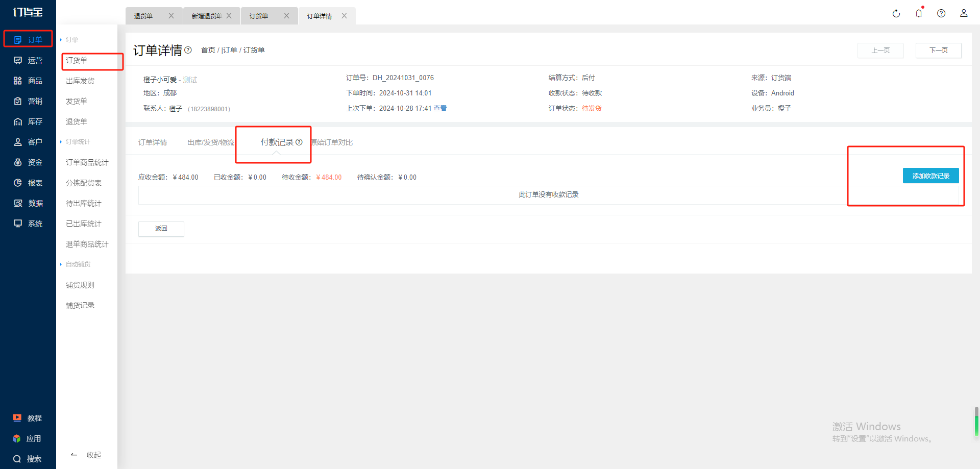Open 发货单 in the submenu
This screenshot has width=980, height=469.
pyautogui.click(x=77, y=101)
